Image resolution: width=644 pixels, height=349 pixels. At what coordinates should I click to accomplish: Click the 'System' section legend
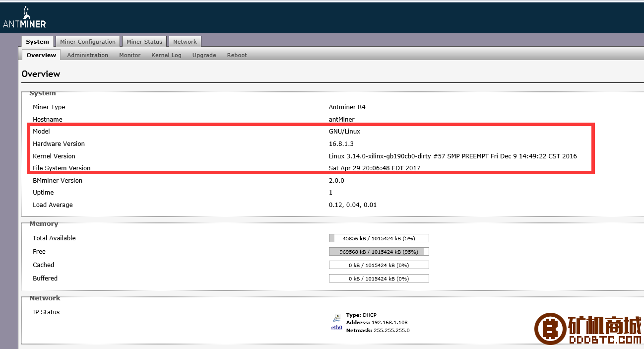point(43,93)
